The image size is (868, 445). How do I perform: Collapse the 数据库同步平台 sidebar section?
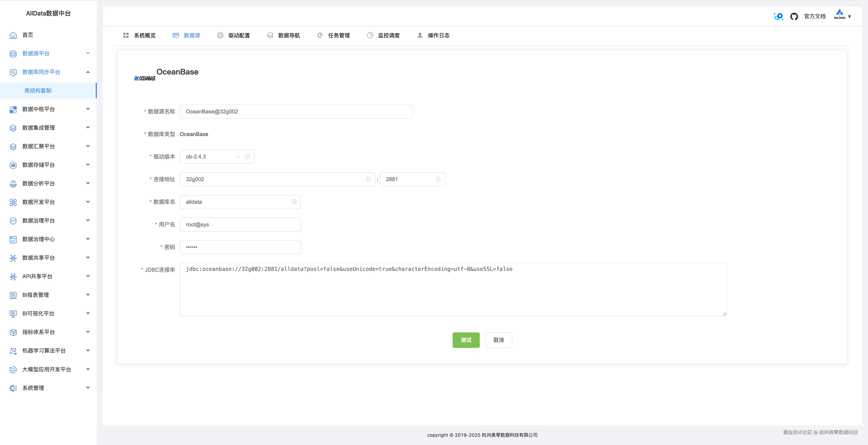pos(88,72)
